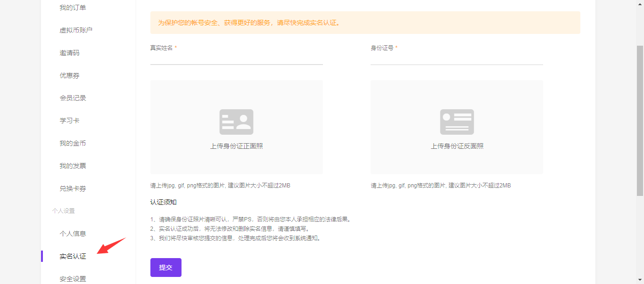Screen dimensions: 644x284
Task: Open 我的订单 in the sidebar
Action: [x=73, y=8]
